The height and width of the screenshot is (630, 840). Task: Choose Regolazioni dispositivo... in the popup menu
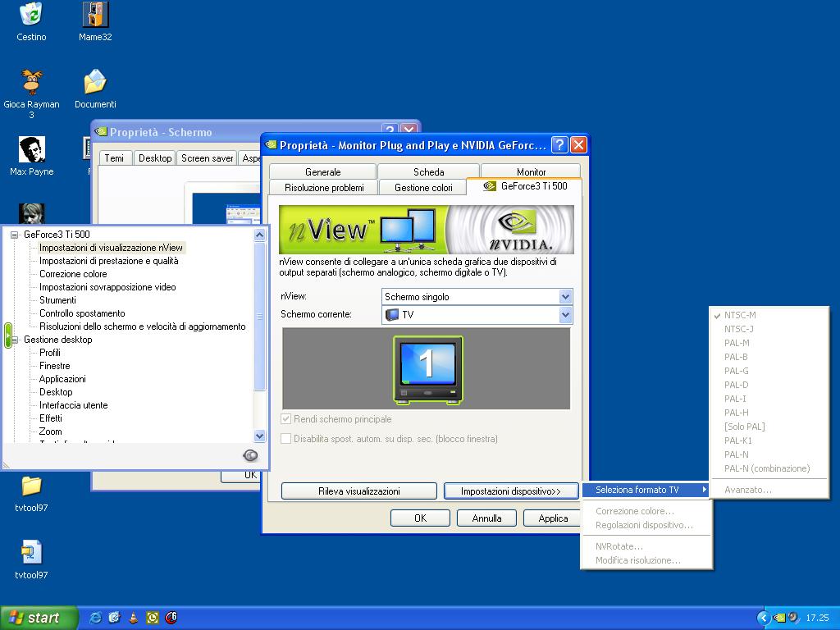[646, 525]
